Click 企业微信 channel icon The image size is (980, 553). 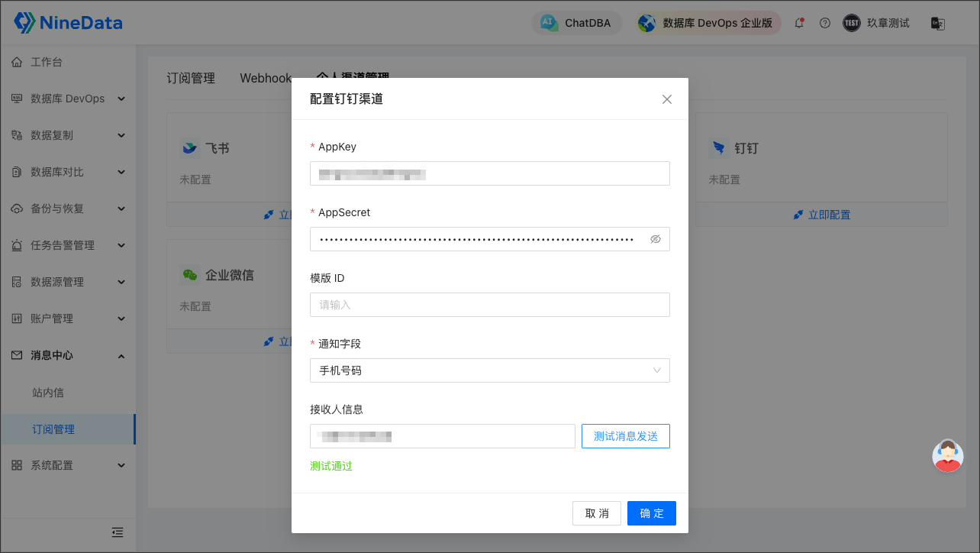coord(190,275)
